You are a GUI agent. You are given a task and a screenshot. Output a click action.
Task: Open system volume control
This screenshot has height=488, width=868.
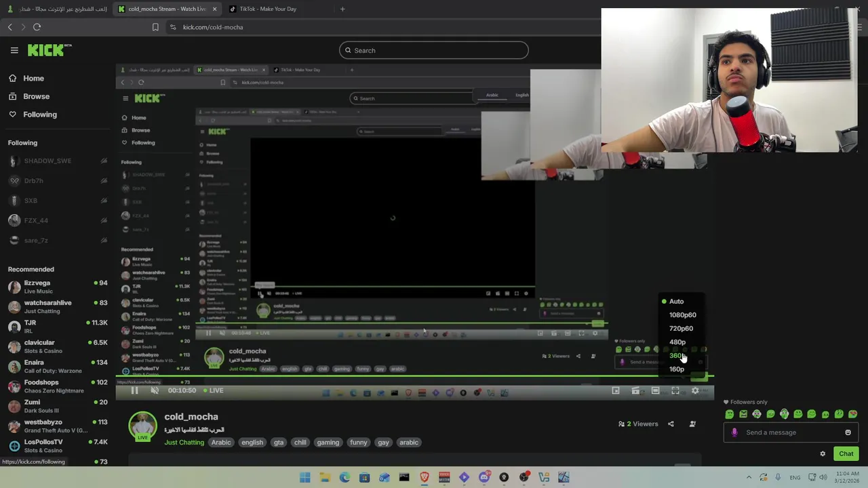click(x=823, y=478)
